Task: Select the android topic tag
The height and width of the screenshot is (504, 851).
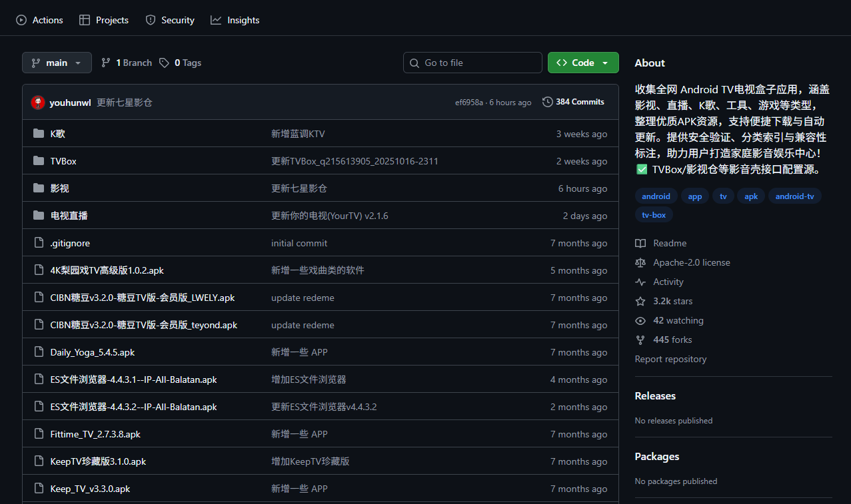Action: [656, 196]
